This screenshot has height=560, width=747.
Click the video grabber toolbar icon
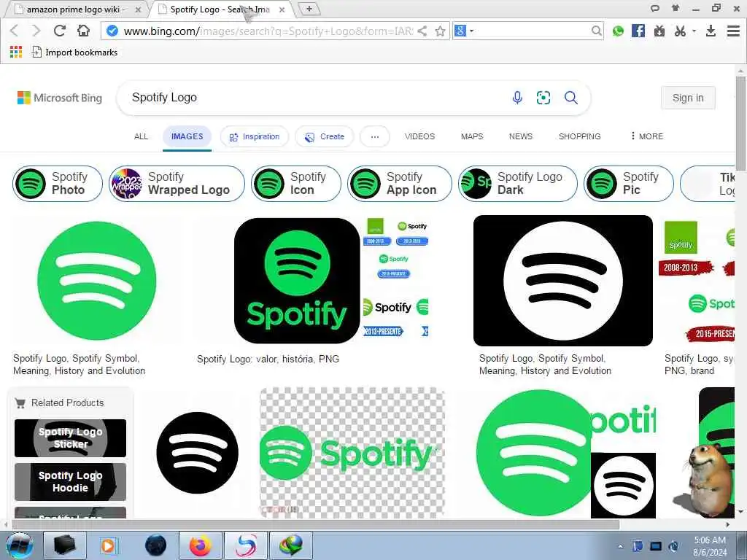tap(659, 31)
